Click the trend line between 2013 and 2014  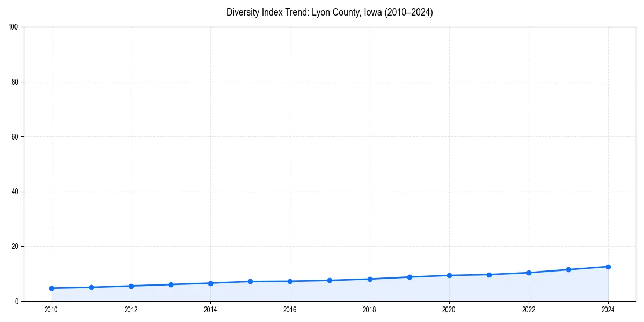point(191,284)
